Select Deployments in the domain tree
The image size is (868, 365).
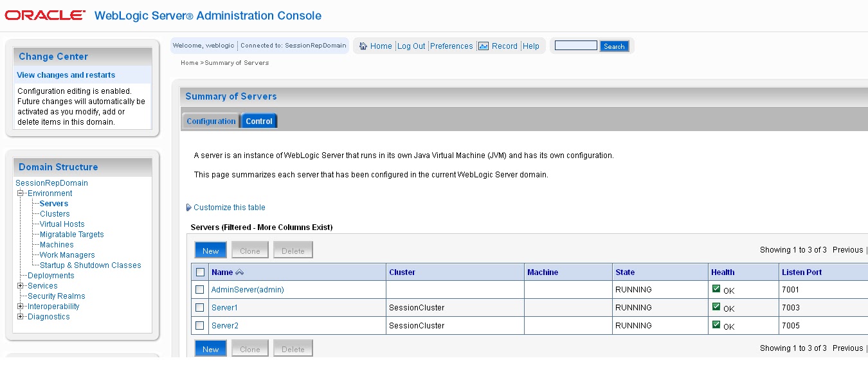(x=51, y=276)
